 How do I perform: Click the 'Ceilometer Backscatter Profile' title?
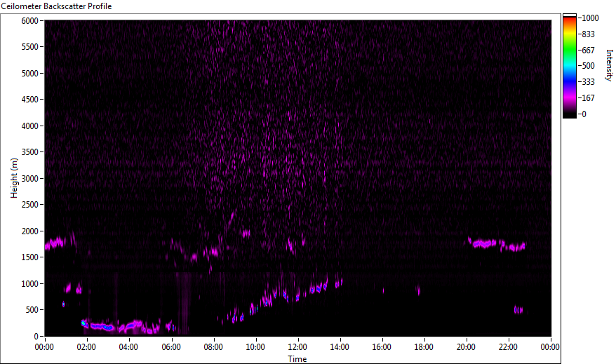point(56,6)
